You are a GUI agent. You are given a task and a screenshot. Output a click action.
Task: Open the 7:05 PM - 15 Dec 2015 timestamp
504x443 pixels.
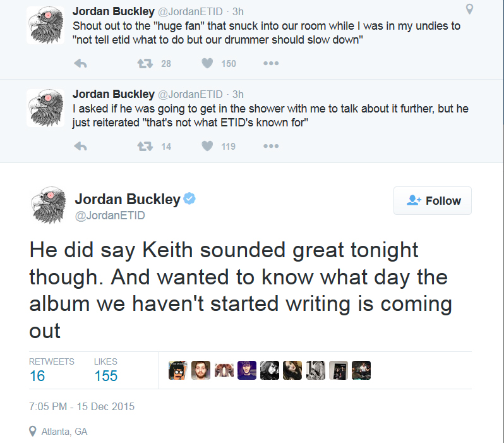click(x=81, y=406)
